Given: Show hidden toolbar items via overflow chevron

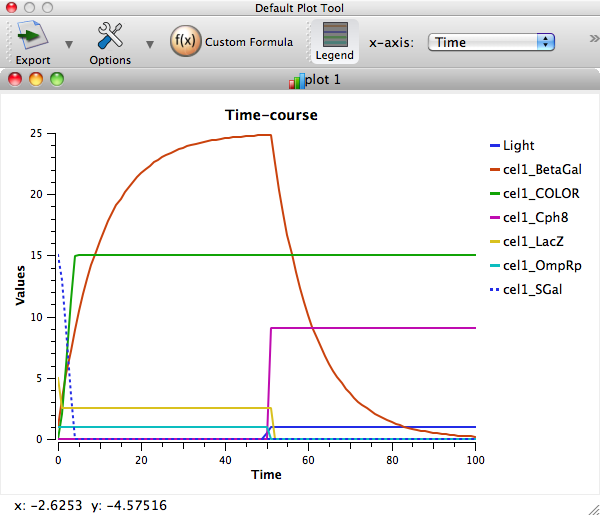Looking at the screenshot, I should [x=594, y=42].
